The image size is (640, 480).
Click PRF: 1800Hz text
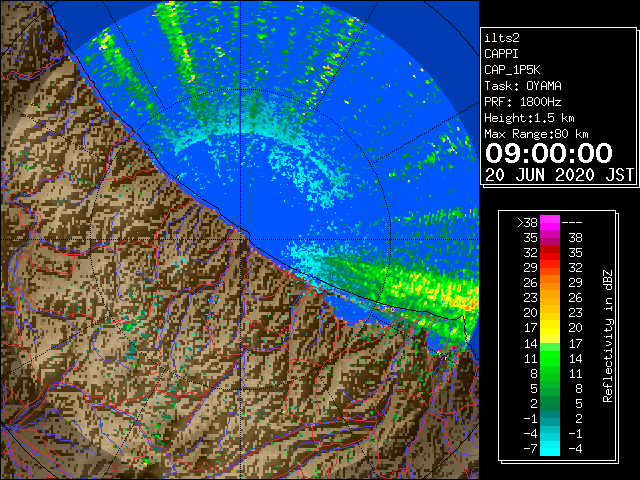coord(523,102)
